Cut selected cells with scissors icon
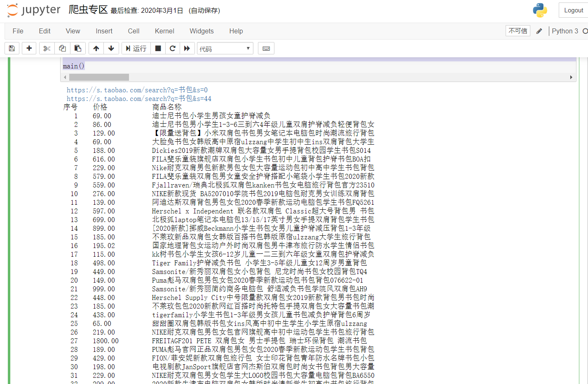The height and width of the screenshot is (384, 588). coord(47,48)
